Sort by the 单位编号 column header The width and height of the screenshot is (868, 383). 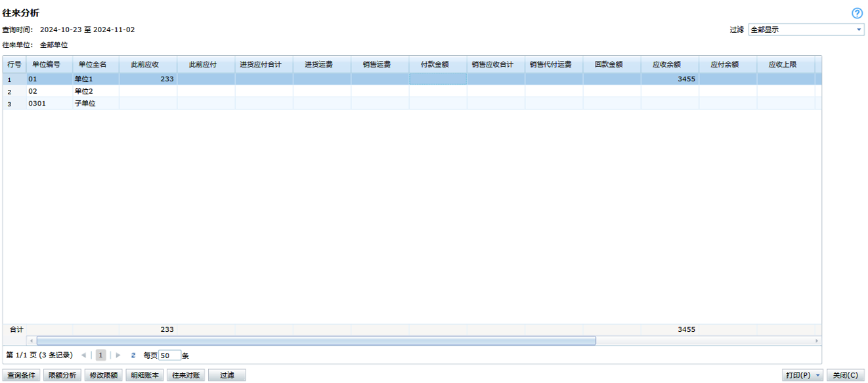(47, 64)
